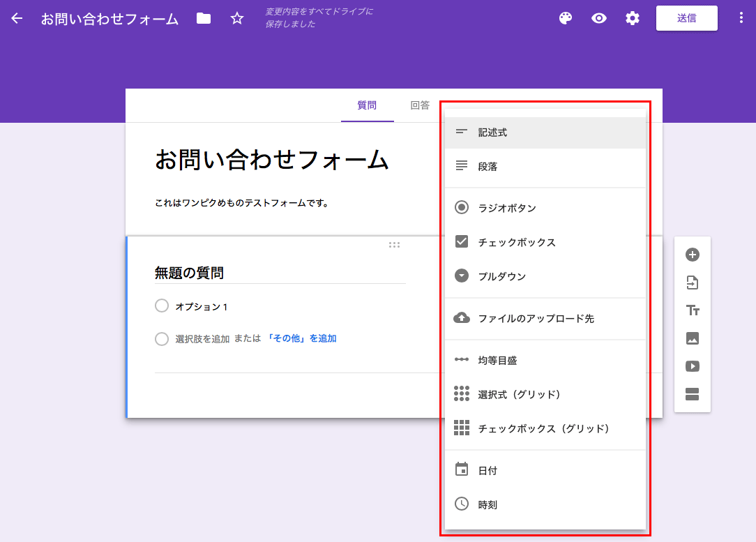Choose 均等目盛 question type
Viewport: 756px width, 542px height.
(x=545, y=360)
